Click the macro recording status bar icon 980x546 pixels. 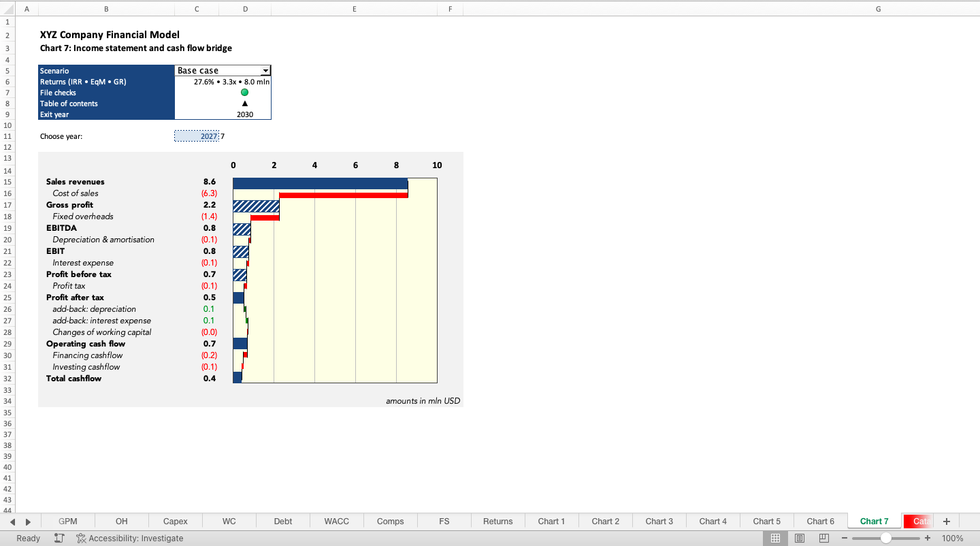(x=59, y=538)
